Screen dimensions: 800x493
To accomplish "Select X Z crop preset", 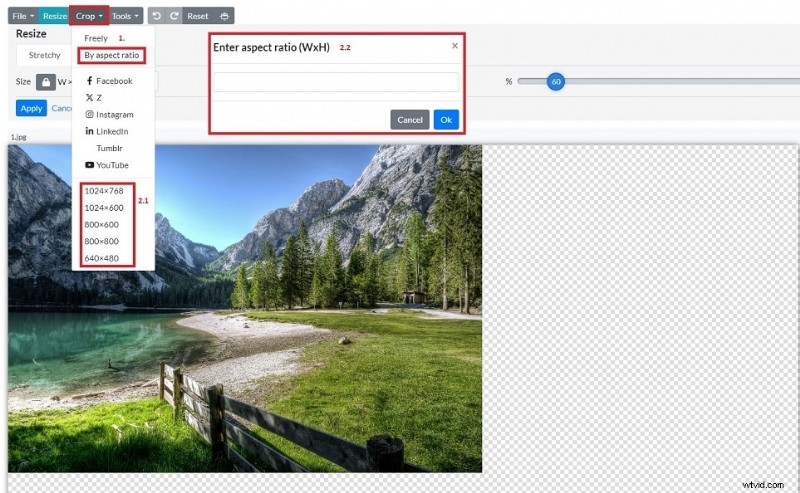I will click(x=93, y=97).
